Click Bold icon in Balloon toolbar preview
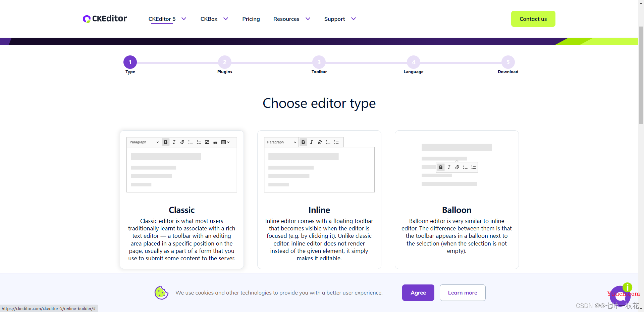The width and height of the screenshot is (644, 312). [x=441, y=167]
